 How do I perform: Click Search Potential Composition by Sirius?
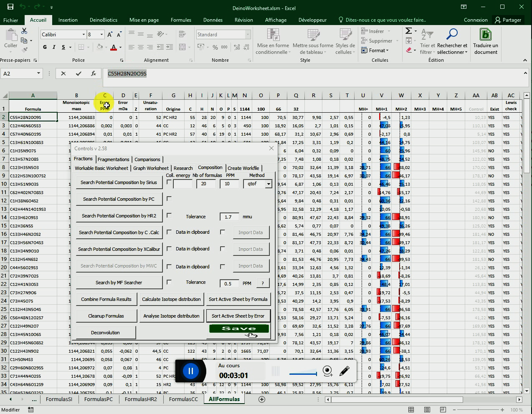tap(119, 182)
